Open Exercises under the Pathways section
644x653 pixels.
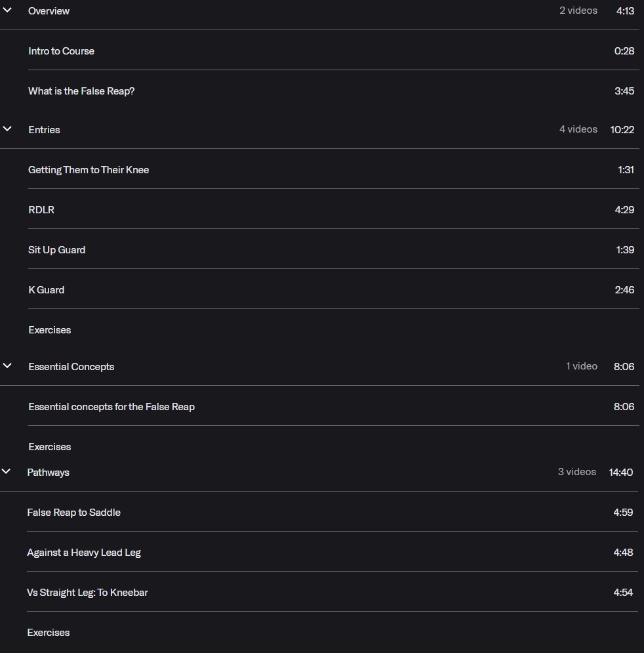[49, 633]
